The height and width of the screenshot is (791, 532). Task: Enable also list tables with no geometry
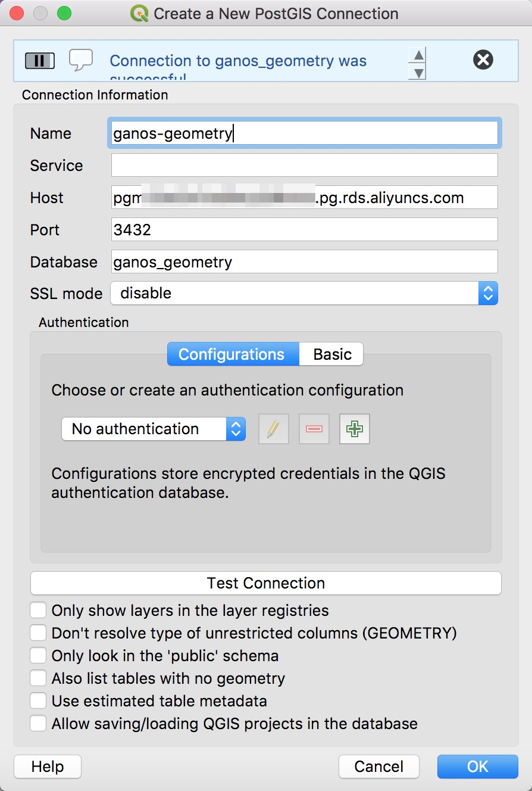(39, 678)
